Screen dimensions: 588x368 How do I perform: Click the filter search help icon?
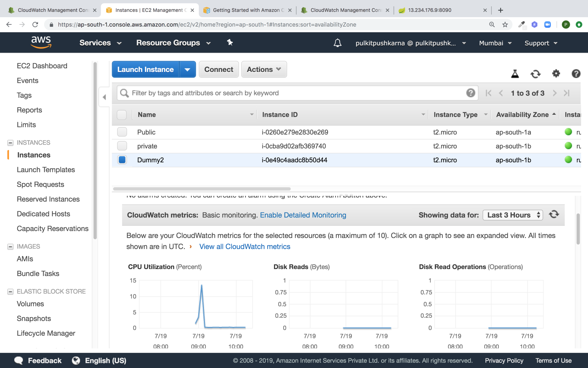tap(470, 93)
